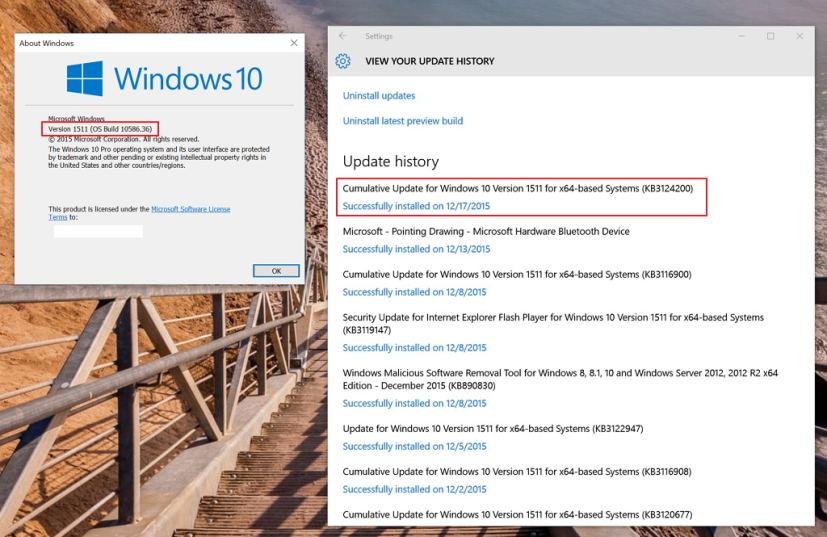This screenshot has width=827, height=537.
Task: Select Windows Malicious Software Removal Tool entry
Action: [560, 379]
